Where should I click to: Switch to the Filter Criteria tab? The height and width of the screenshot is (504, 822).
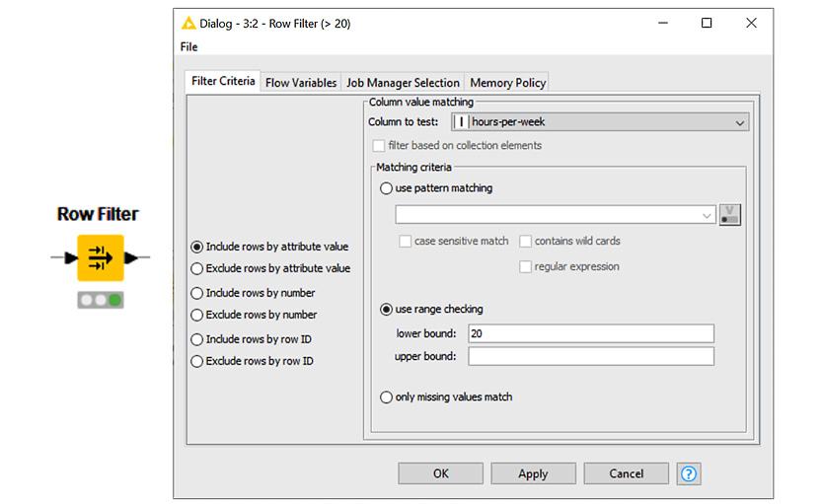(223, 81)
